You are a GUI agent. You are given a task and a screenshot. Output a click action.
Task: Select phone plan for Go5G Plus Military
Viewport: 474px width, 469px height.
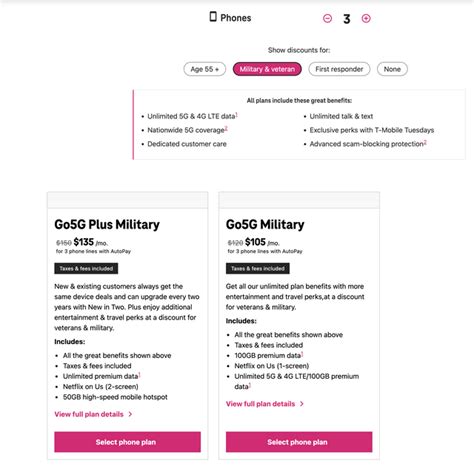(127, 442)
